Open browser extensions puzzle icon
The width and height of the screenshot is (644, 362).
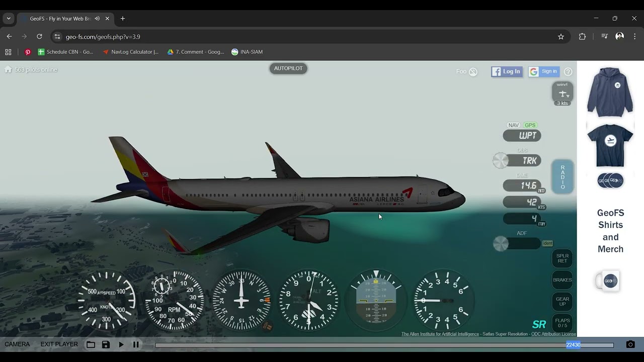point(582,36)
